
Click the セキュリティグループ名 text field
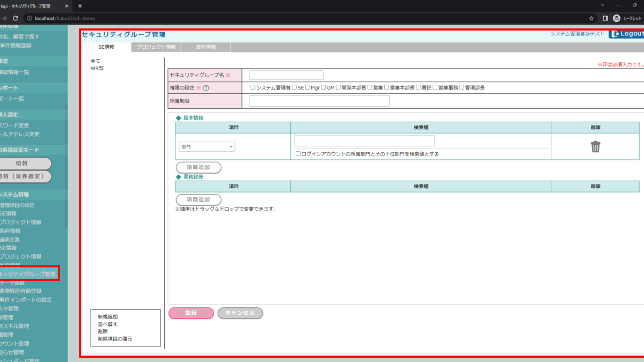[286, 75]
